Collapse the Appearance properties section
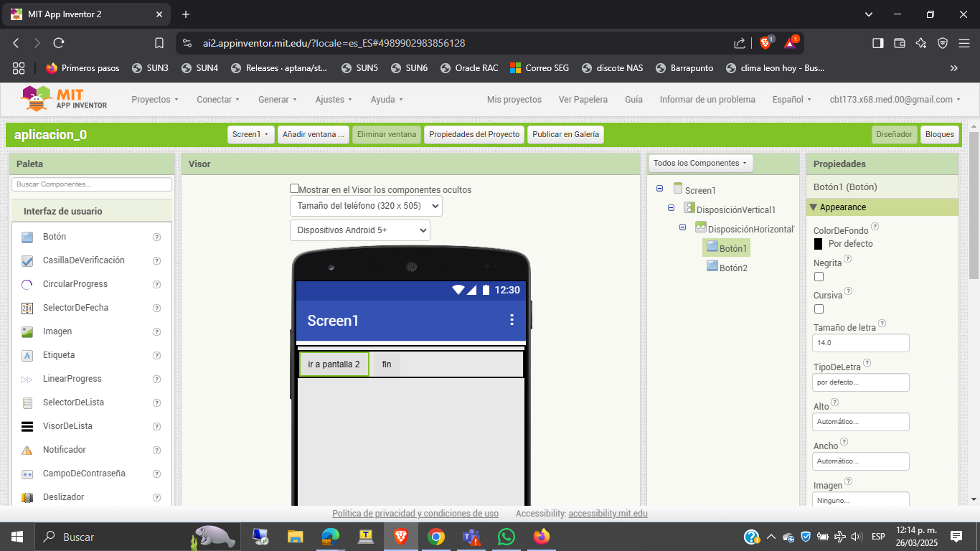This screenshot has width=980, height=551. click(x=813, y=207)
